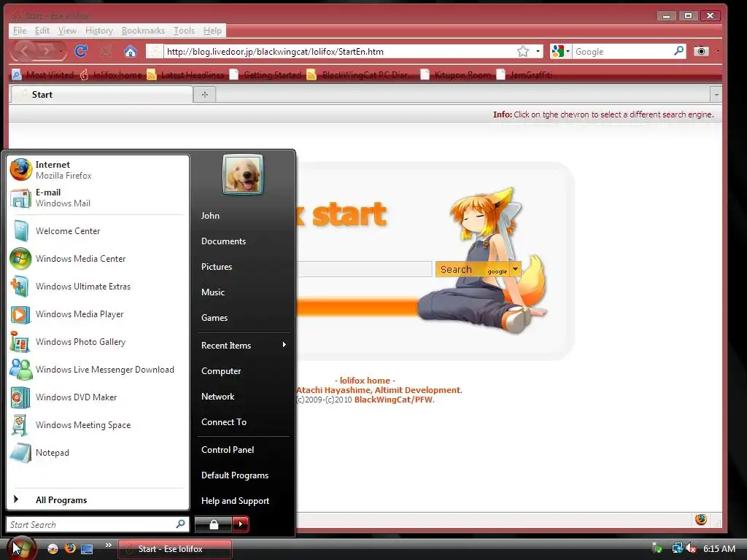Open Computer from Start menu

point(243,371)
